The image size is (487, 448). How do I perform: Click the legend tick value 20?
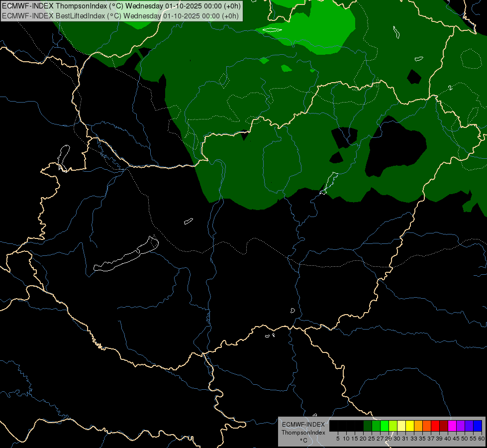click(x=363, y=439)
